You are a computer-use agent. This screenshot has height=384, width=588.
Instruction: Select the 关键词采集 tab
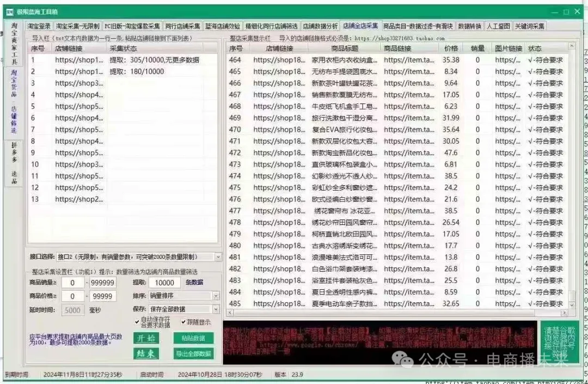[530, 26]
